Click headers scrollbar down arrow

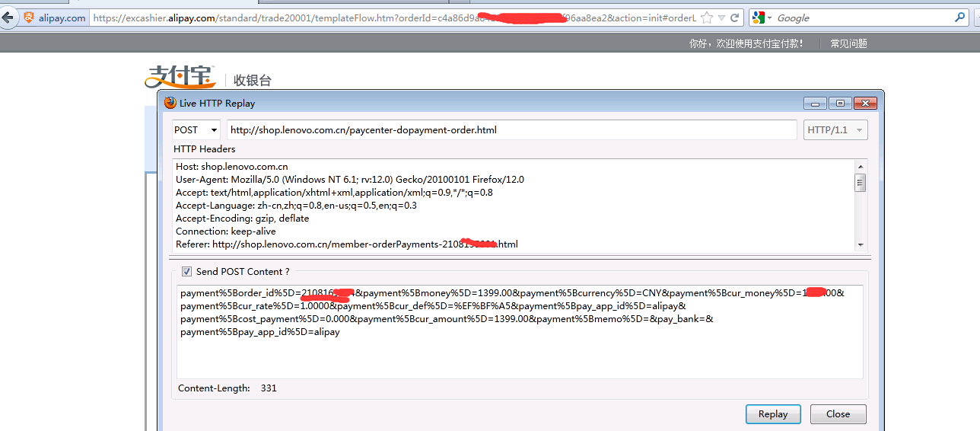[x=861, y=244]
